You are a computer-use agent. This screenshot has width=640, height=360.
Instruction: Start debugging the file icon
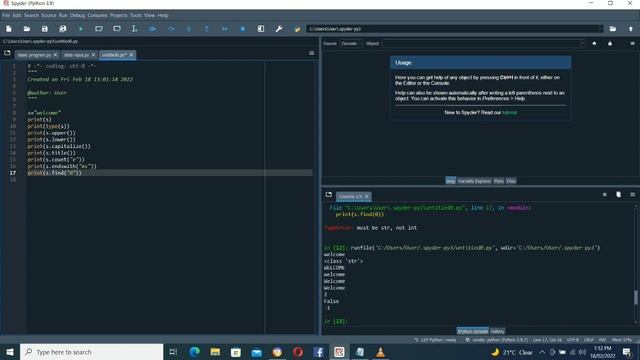tap(153, 29)
